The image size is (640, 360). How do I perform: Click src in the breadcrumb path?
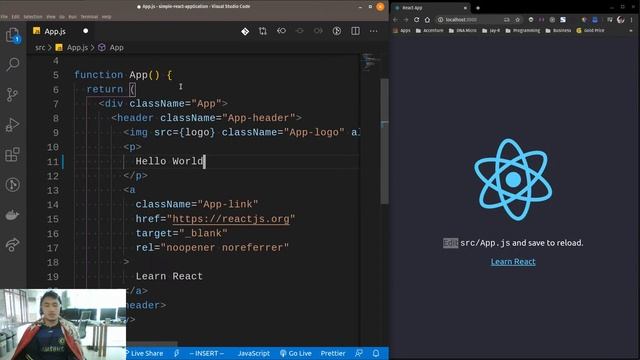coord(40,47)
